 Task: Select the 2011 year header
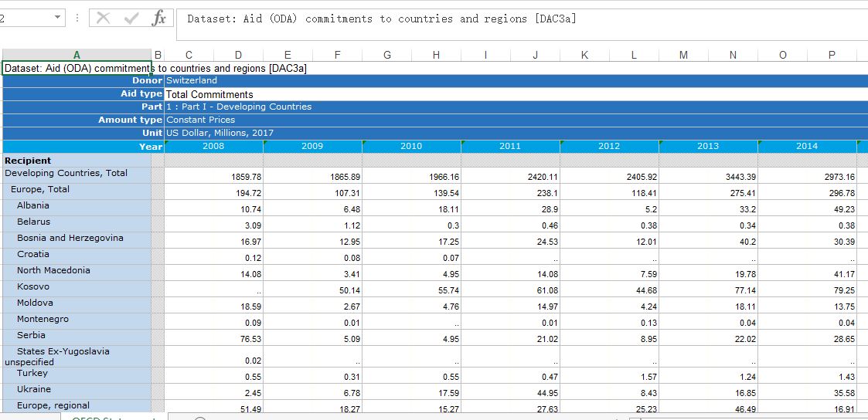click(510, 147)
